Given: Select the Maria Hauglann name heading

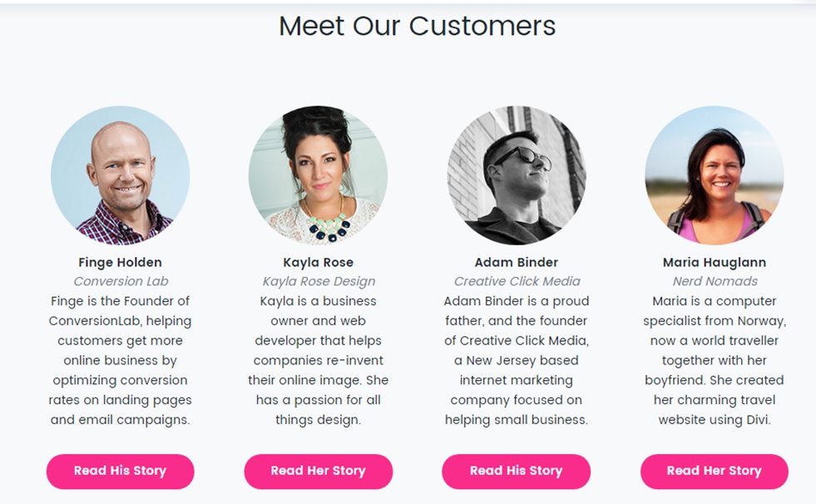Looking at the screenshot, I should pos(715,263).
